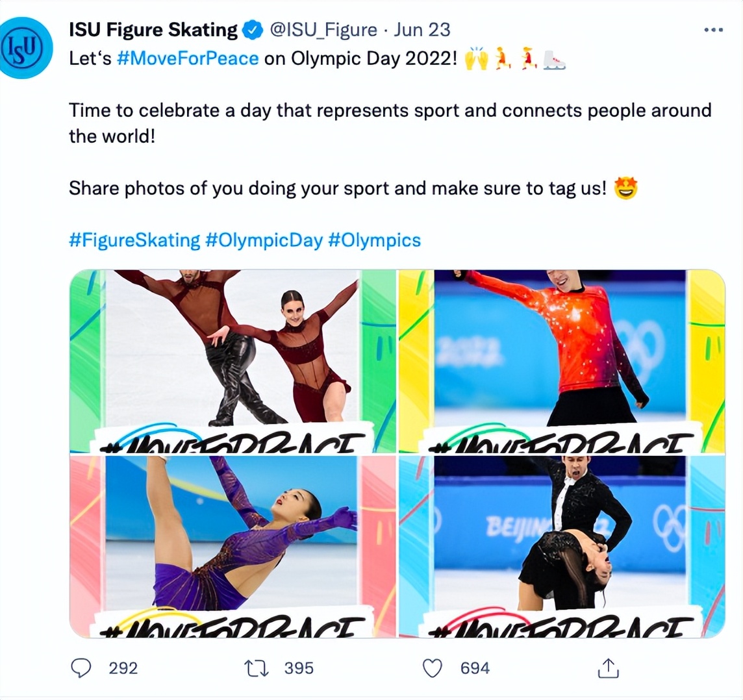Viewport: 743px width, 700px height.
Task: Open the #Olympics hashtag
Action: tap(375, 240)
